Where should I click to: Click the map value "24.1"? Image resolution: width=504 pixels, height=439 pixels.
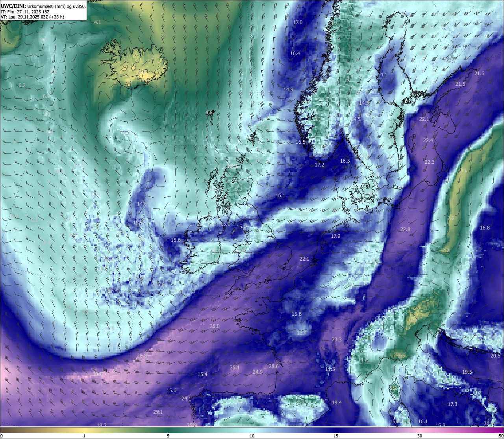pyautogui.click(x=186, y=399)
